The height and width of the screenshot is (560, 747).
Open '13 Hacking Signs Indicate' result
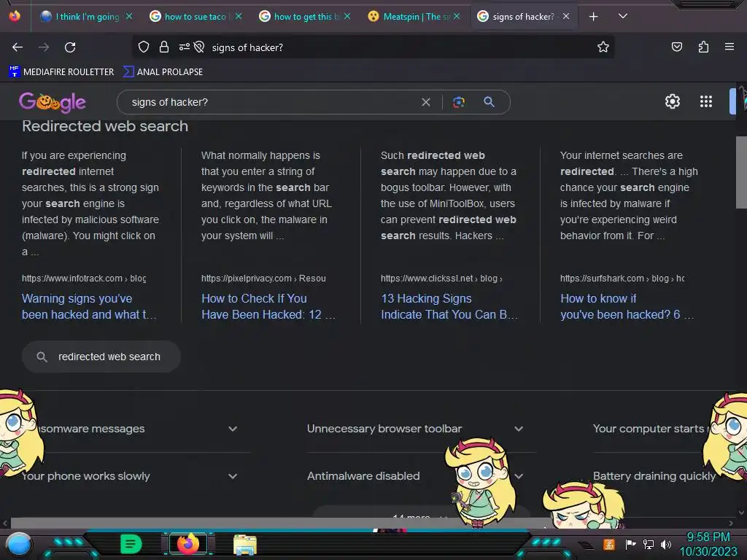click(x=449, y=306)
